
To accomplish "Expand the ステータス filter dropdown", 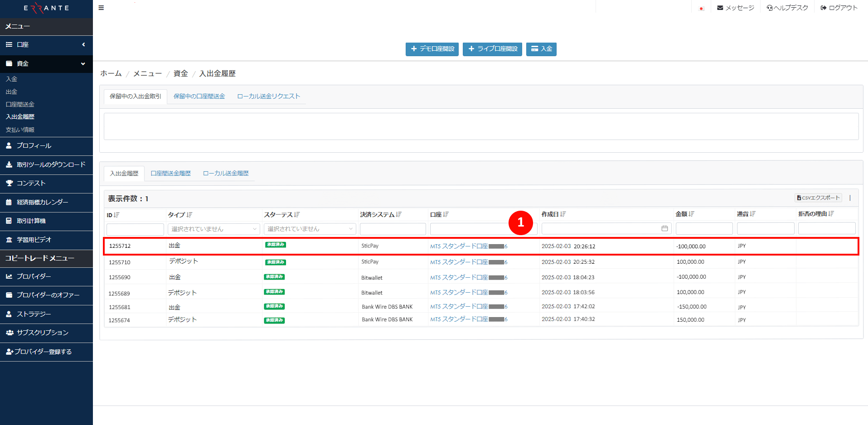I will click(x=309, y=229).
